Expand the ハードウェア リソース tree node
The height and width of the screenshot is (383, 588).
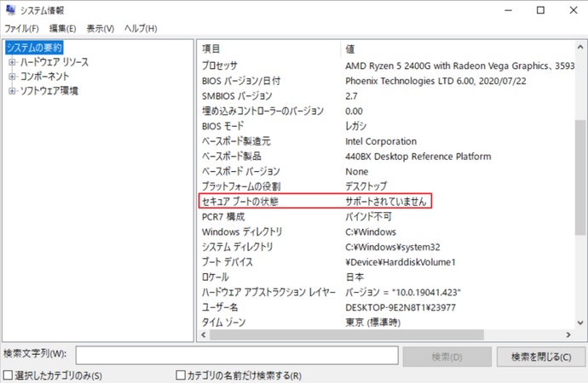12,62
